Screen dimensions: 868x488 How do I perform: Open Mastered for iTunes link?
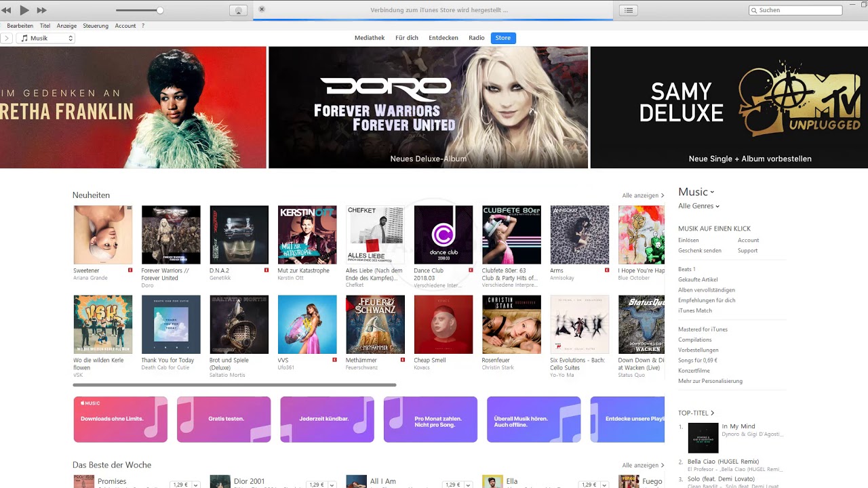click(703, 329)
